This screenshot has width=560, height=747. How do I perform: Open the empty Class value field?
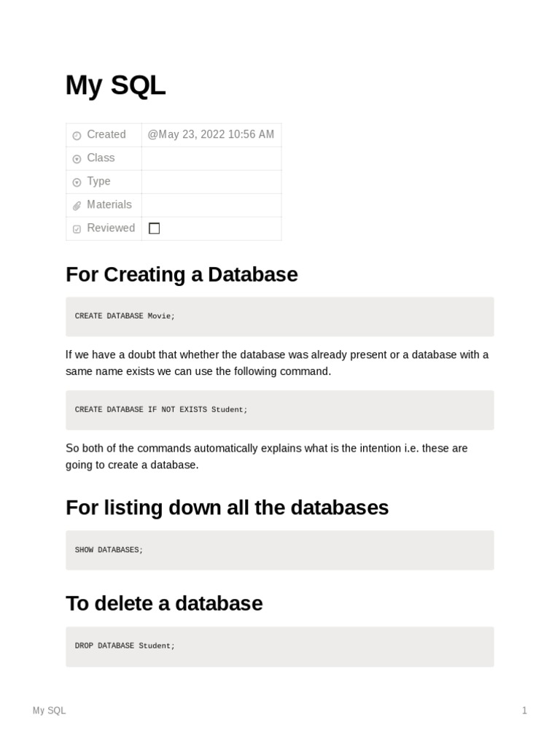coord(211,158)
